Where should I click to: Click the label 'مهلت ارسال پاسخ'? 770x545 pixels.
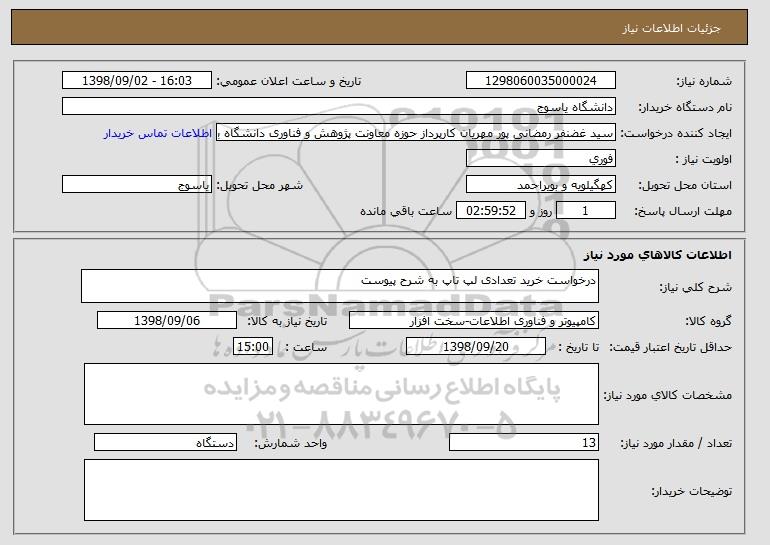[683, 212]
